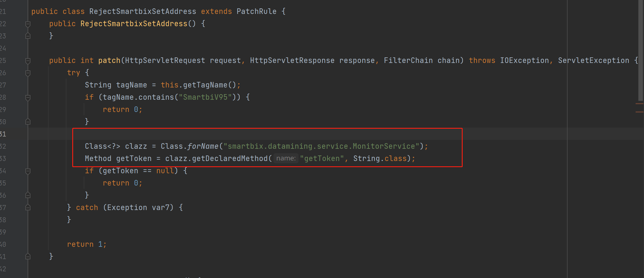Click the patch method name
This screenshot has height=278, width=644.
(109, 60)
